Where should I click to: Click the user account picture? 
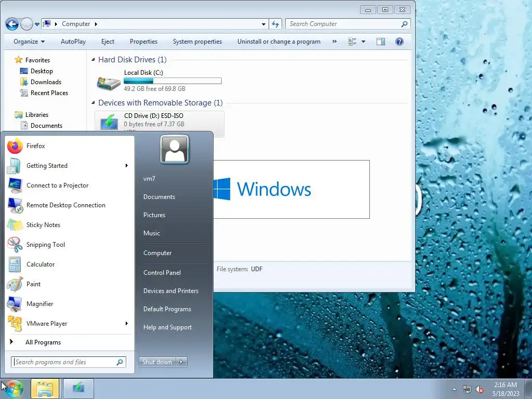[x=175, y=149]
